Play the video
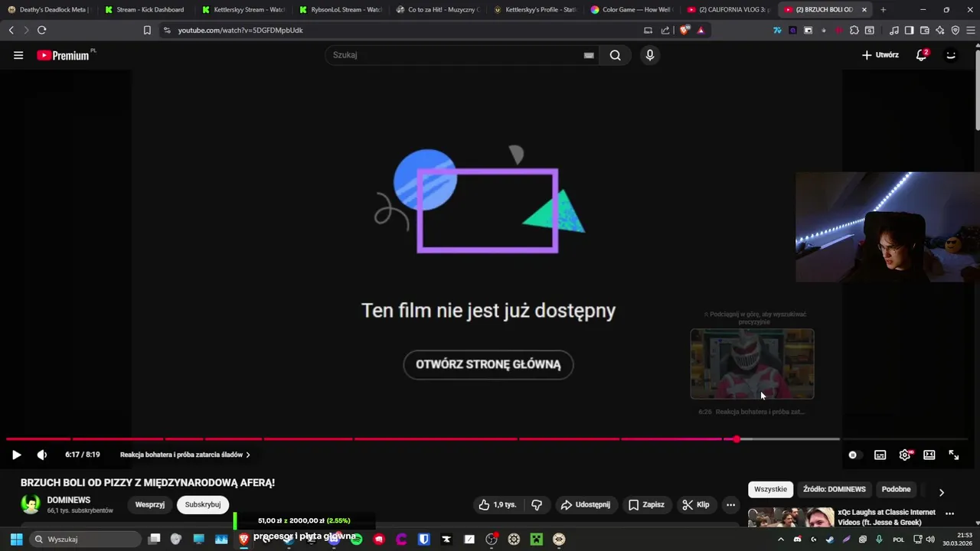This screenshot has height=551, width=980. 16,455
